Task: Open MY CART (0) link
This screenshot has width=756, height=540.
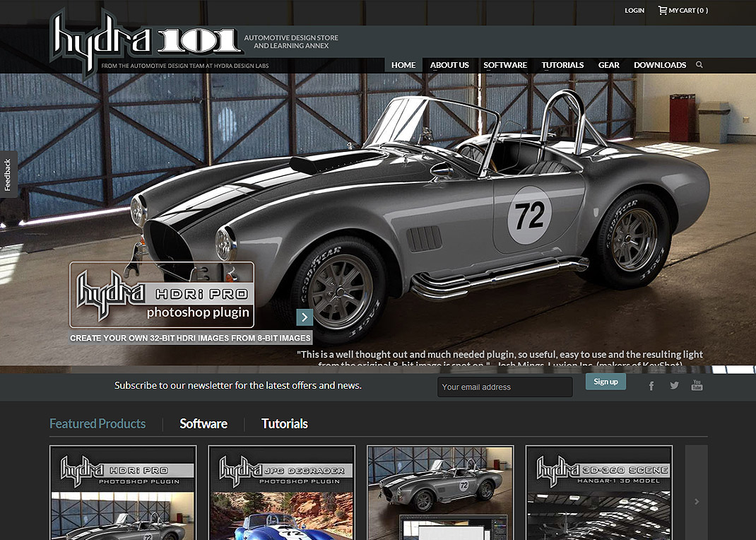Action: pos(688,11)
